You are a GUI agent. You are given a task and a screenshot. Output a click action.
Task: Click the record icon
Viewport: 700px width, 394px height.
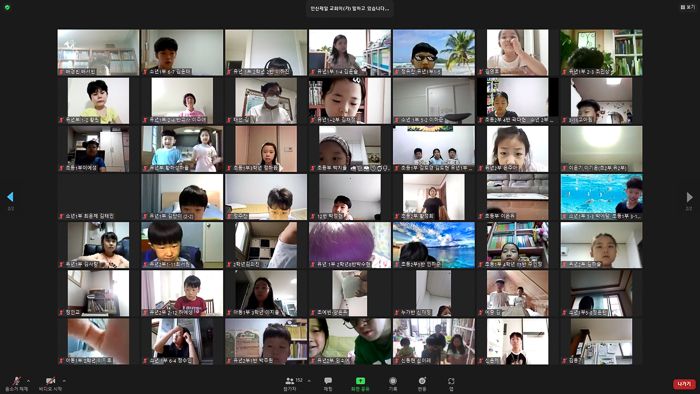coord(393,383)
